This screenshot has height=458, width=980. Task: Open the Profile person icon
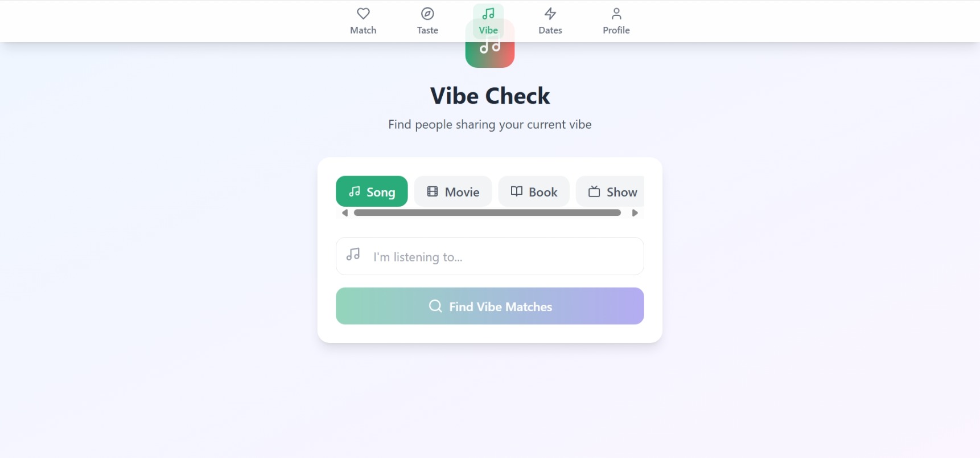(x=616, y=14)
